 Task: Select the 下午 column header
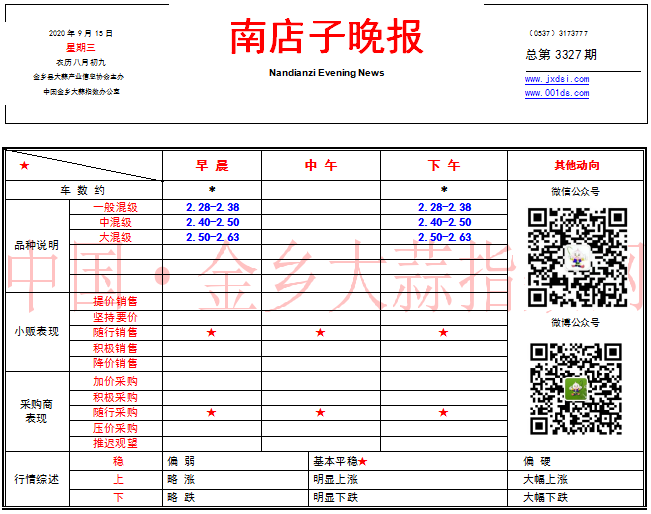point(444,166)
